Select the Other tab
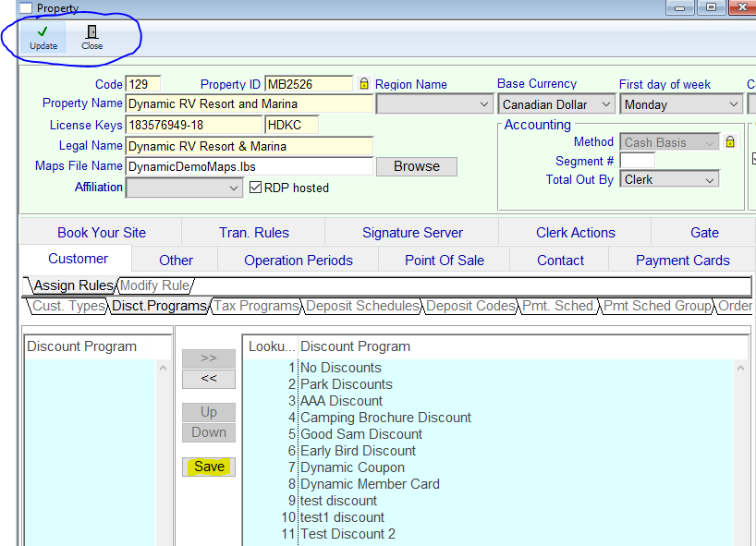 [x=176, y=261]
